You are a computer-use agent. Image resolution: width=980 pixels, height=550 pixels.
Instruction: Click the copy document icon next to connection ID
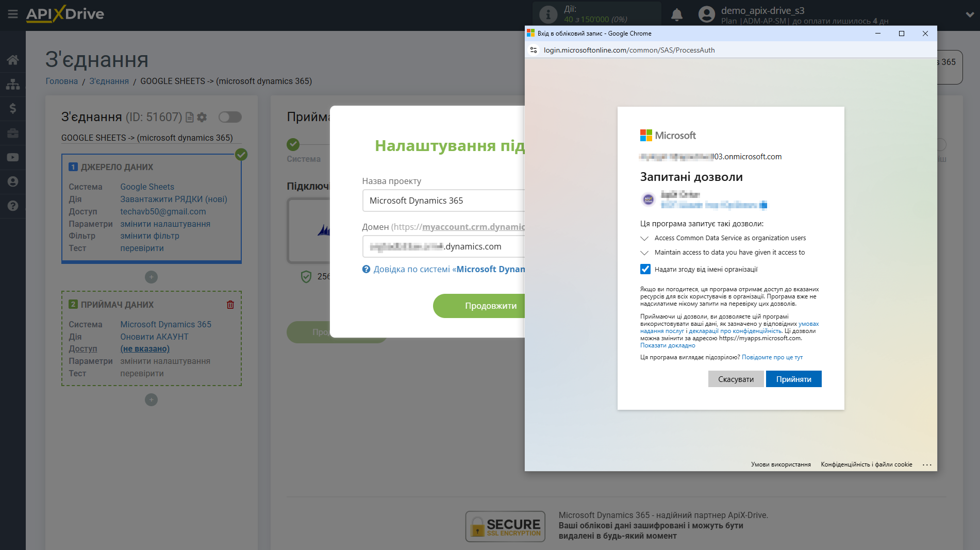[189, 118]
